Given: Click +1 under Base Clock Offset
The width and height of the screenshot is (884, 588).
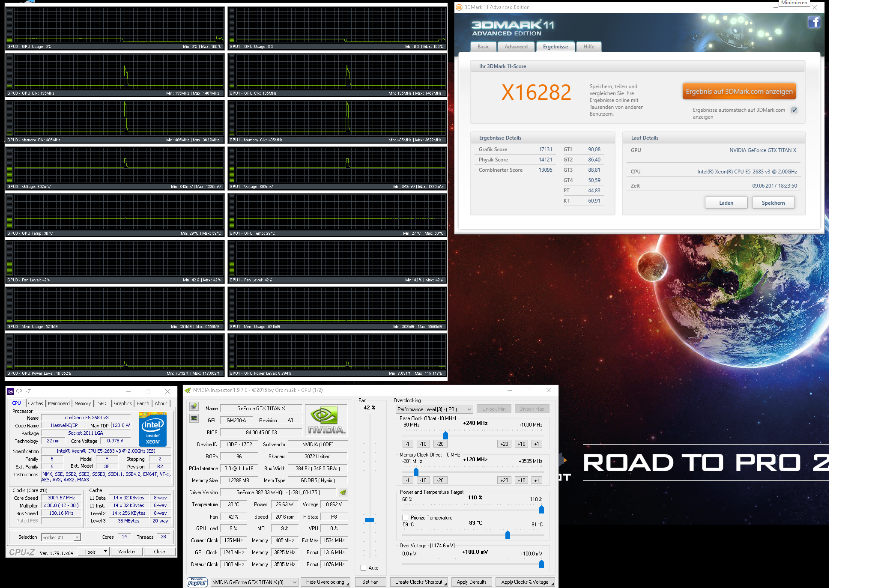Looking at the screenshot, I should pos(537,444).
